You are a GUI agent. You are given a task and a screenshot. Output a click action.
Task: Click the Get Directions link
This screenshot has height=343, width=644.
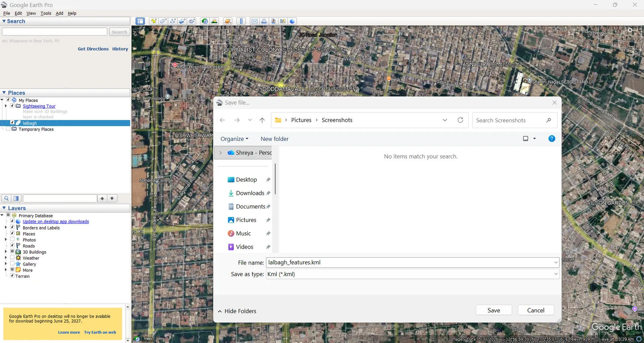pyautogui.click(x=93, y=49)
